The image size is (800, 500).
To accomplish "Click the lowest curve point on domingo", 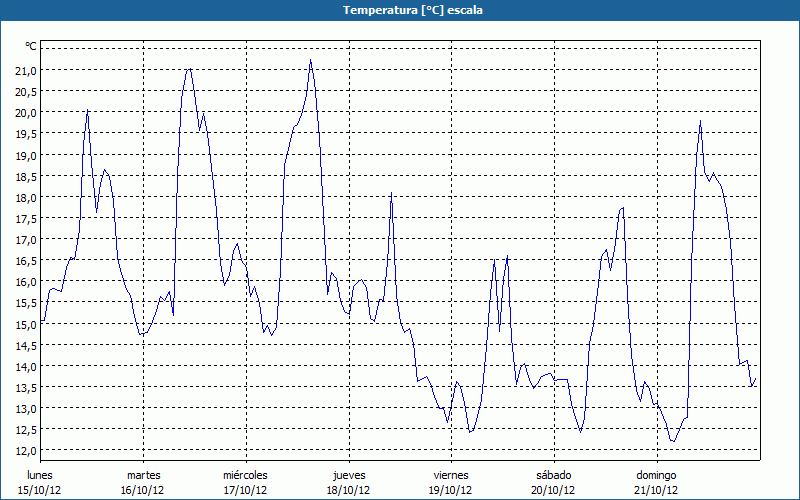I will 673,441.
